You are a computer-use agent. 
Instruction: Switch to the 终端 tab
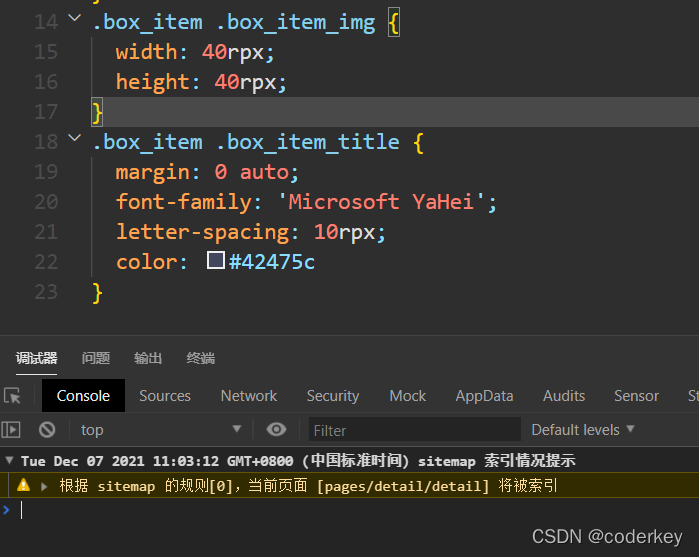tap(201, 358)
